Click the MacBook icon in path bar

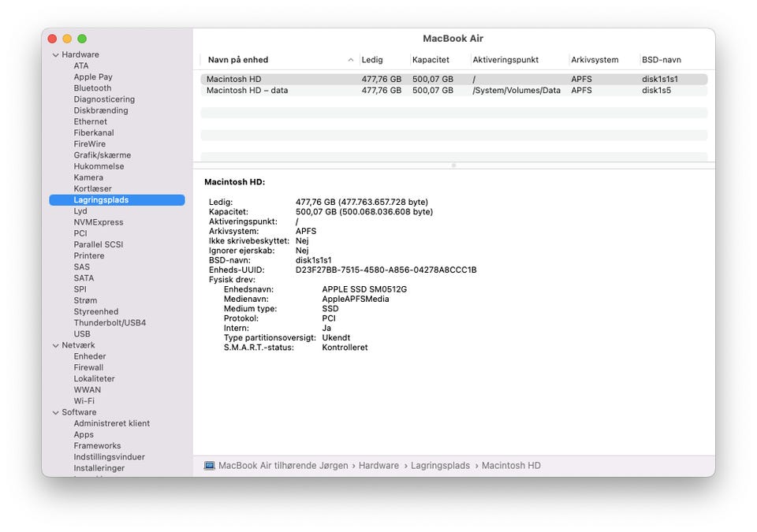point(209,466)
